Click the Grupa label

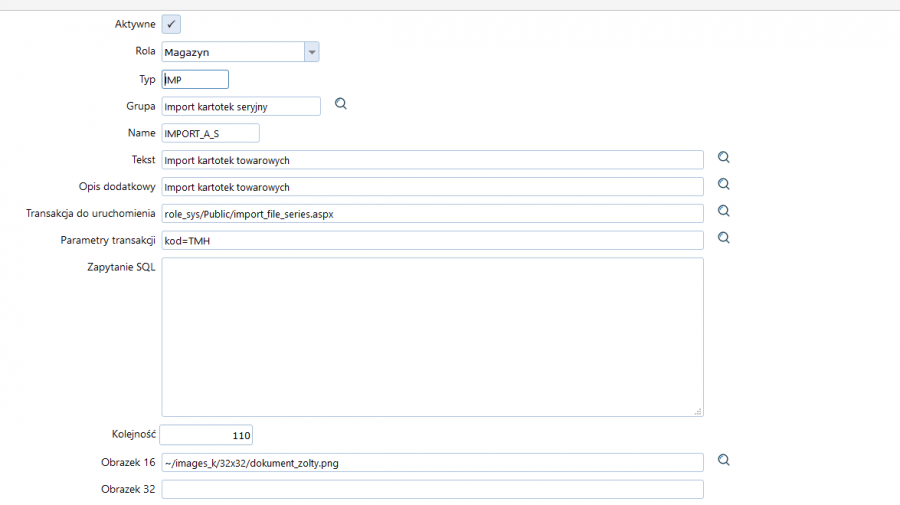pos(141,106)
